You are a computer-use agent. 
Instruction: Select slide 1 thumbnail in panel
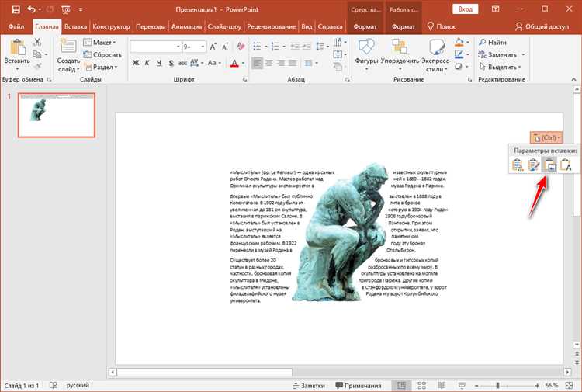point(56,115)
